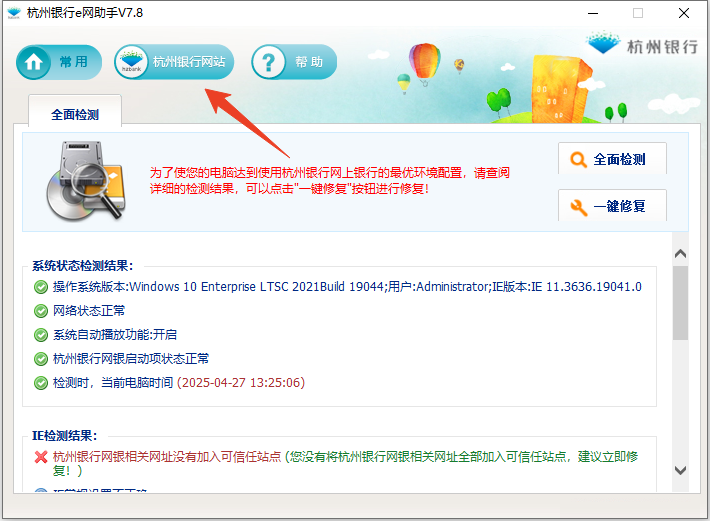Close the 杭州银行e网助手 window
Image resolution: width=710 pixels, height=521 pixels.
684,13
